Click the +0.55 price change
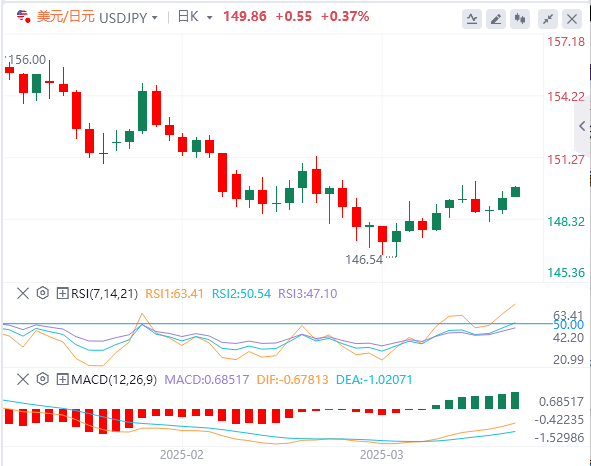591x466 pixels. tap(294, 17)
